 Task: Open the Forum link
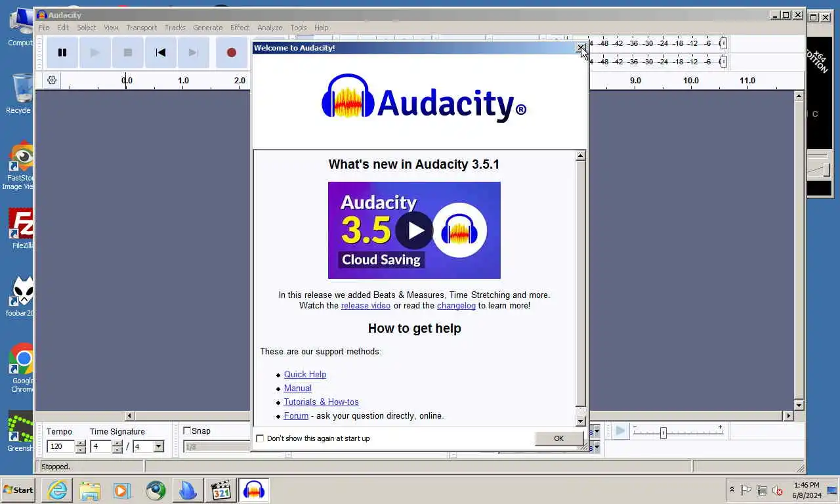pos(296,415)
